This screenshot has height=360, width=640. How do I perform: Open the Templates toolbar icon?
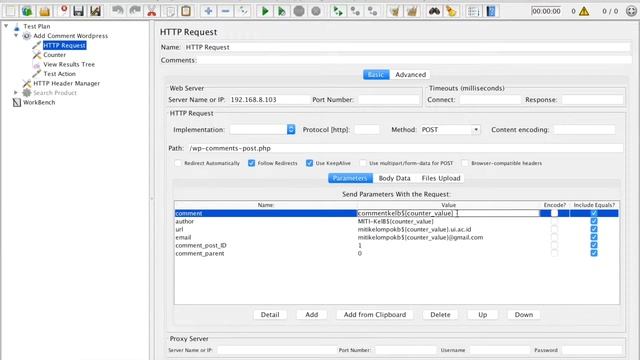pos(27,11)
